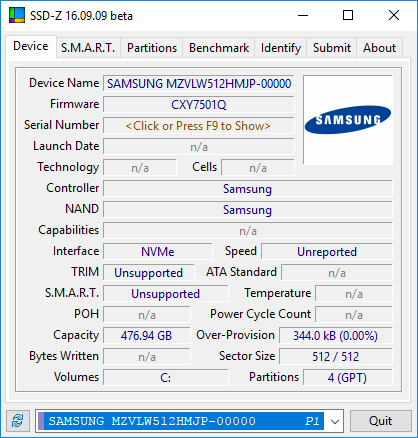The image size is (418, 438).
Task: Click the Capacity 476.94 GB field
Action: pos(147,336)
